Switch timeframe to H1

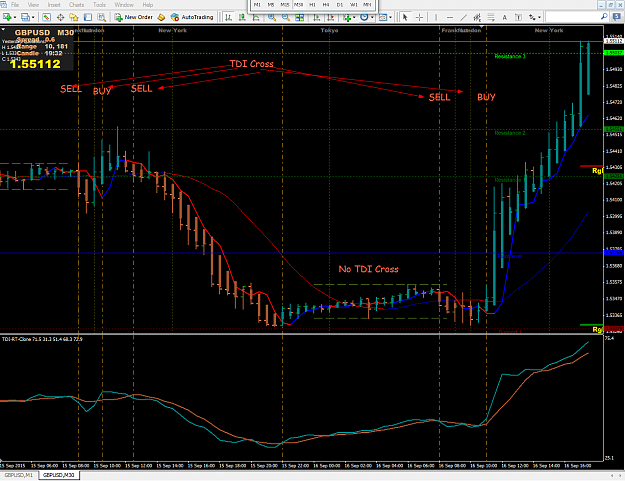(312, 4)
